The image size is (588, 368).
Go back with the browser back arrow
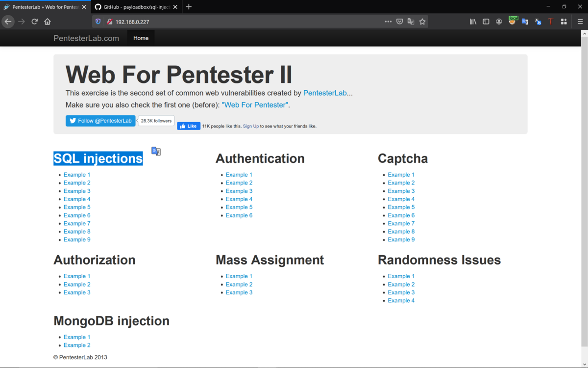click(x=8, y=22)
